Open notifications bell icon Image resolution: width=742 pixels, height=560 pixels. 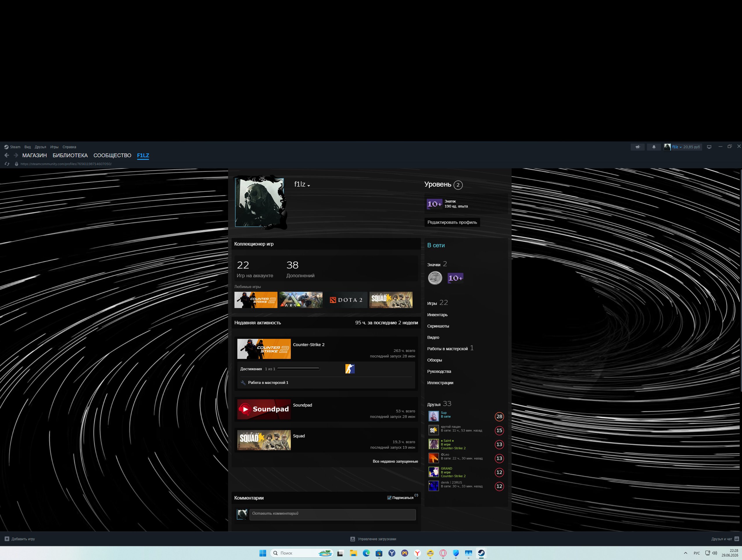(654, 147)
